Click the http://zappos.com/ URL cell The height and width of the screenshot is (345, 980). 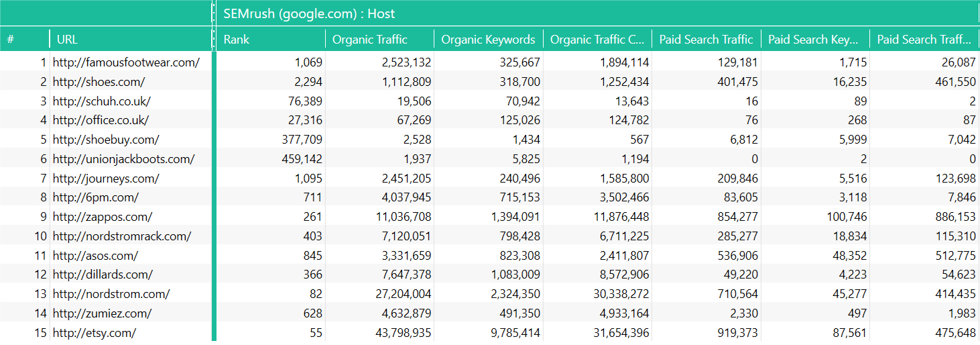103,217
